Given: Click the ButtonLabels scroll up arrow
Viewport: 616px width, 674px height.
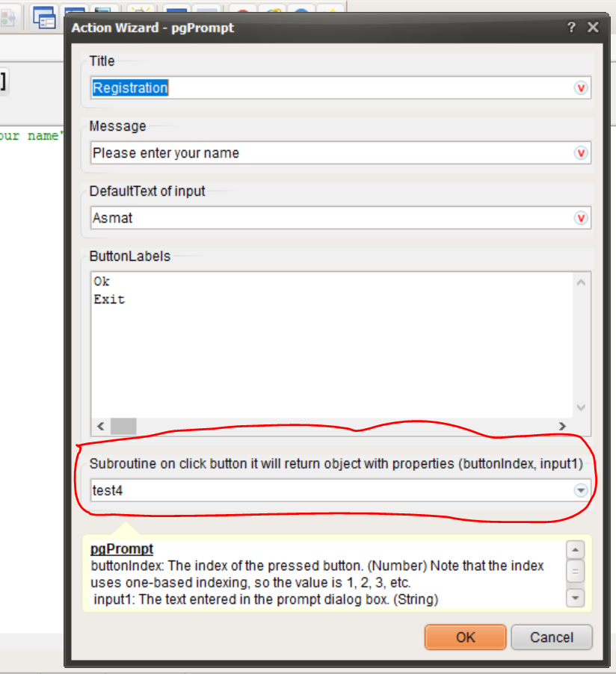Looking at the screenshot, I should (x=581, y=282).
